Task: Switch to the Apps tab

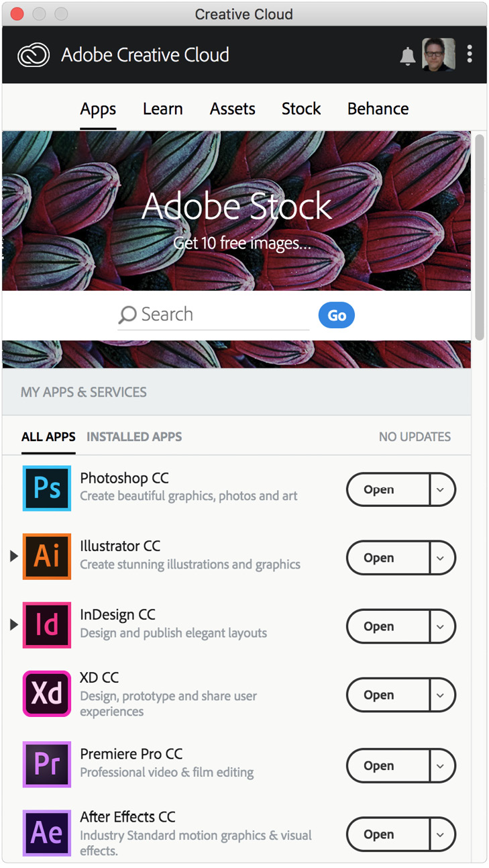Action: coord(98,109)
